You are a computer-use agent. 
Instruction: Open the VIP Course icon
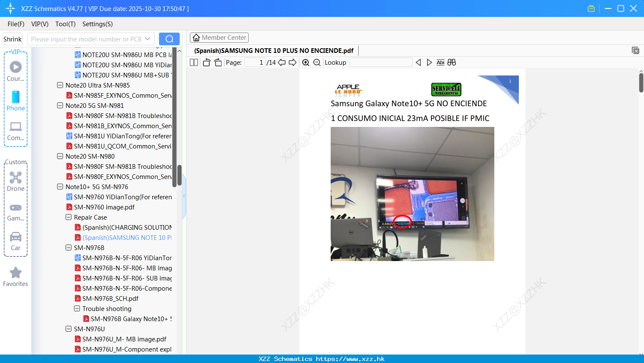pyautogui.click(x=16, y=71)
